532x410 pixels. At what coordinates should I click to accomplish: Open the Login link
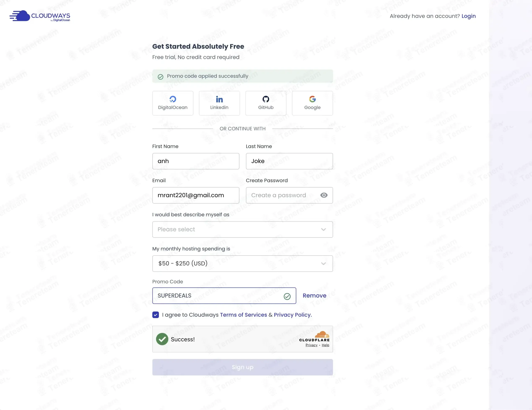pyautogui.click(x=468, y=16)
